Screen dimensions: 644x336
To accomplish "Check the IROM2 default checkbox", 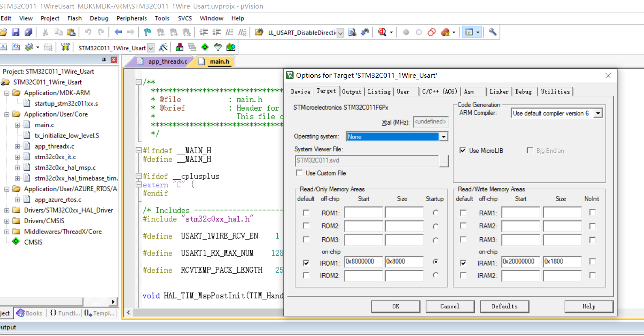I will coord(306,275).
